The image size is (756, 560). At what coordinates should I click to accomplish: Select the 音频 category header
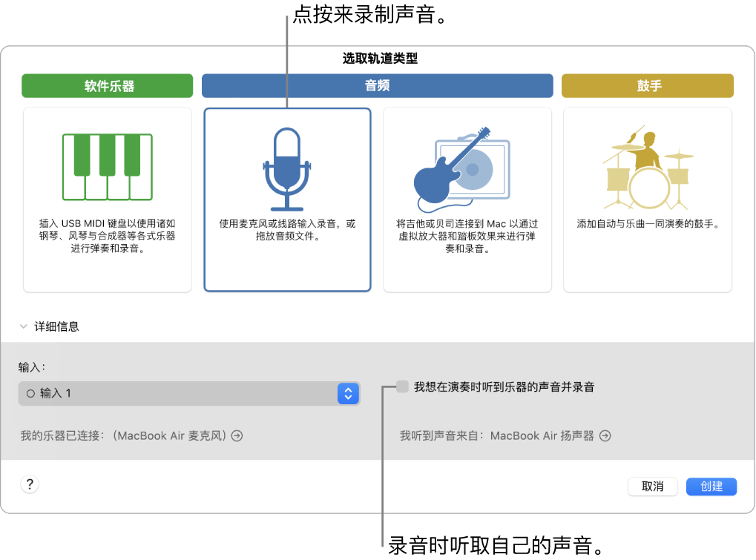point(377,85)
